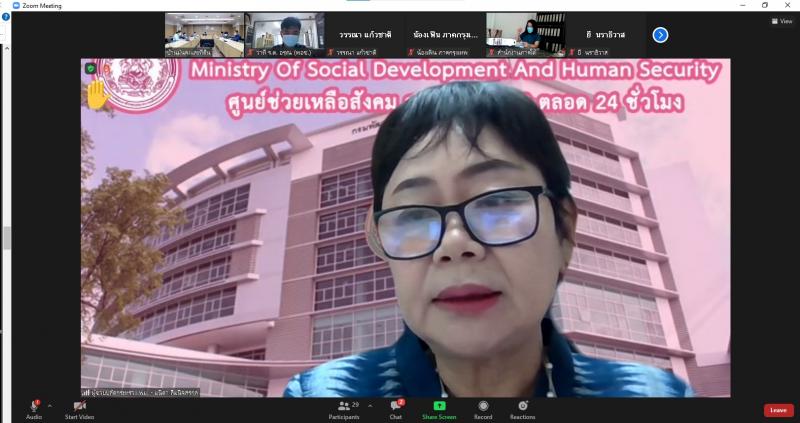
Task: Expand audio options caret next to Audio
Action: point(49,406)
